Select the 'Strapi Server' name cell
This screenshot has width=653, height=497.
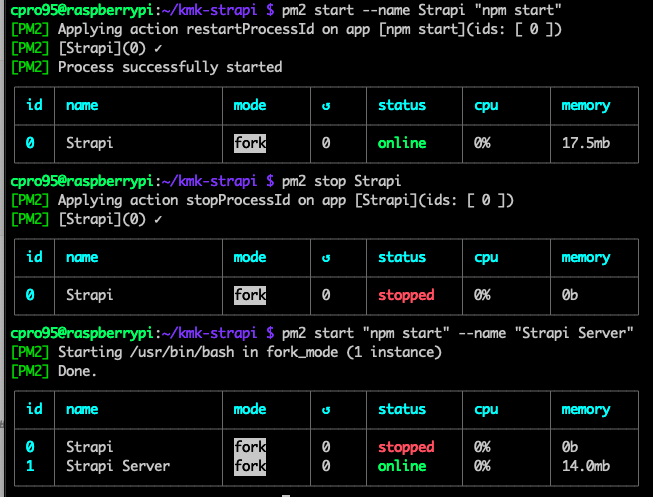(x=118, y=466)
